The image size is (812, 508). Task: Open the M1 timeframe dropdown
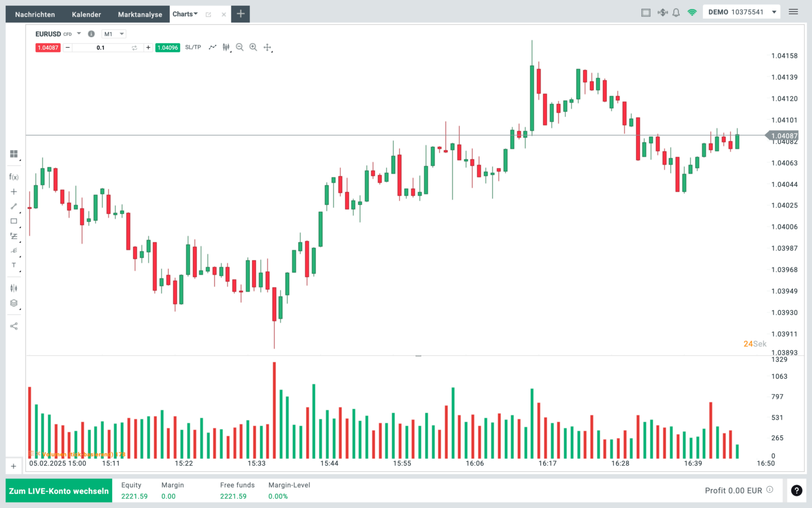pos(114,33)
